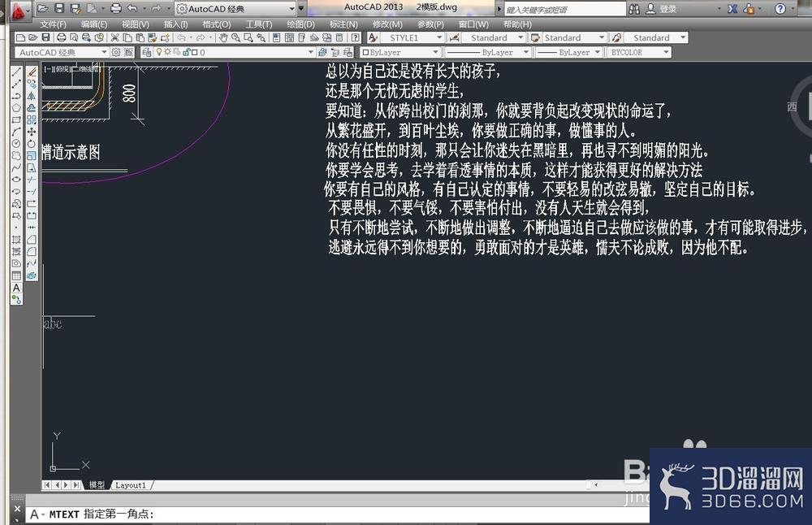Click Zoom Realtime magnifier icon
812x525 pixels.
235,38
